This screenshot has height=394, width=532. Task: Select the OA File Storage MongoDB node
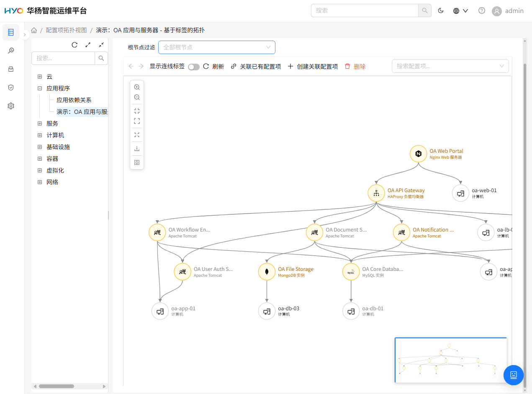pos(267,272)
